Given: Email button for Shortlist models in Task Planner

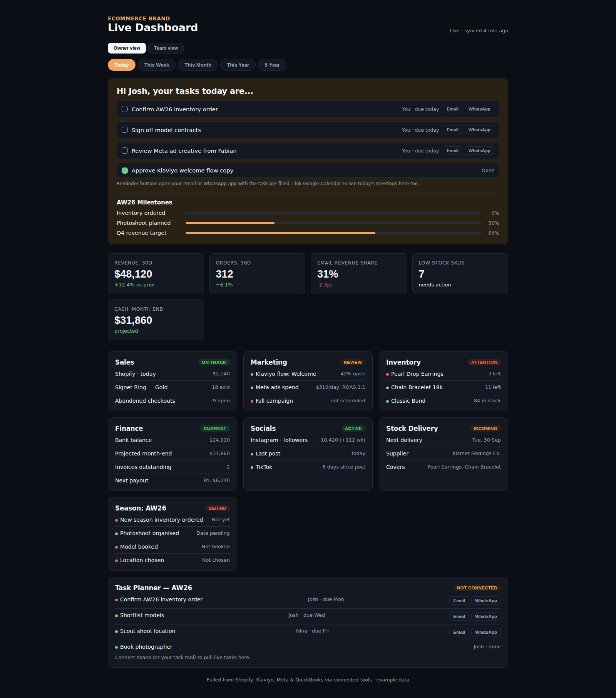Looking at the screenshot, I should pos(459,616).
